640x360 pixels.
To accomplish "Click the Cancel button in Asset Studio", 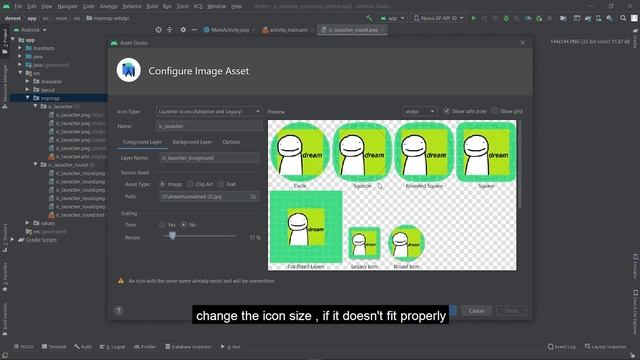I will (x=476, y=311).
